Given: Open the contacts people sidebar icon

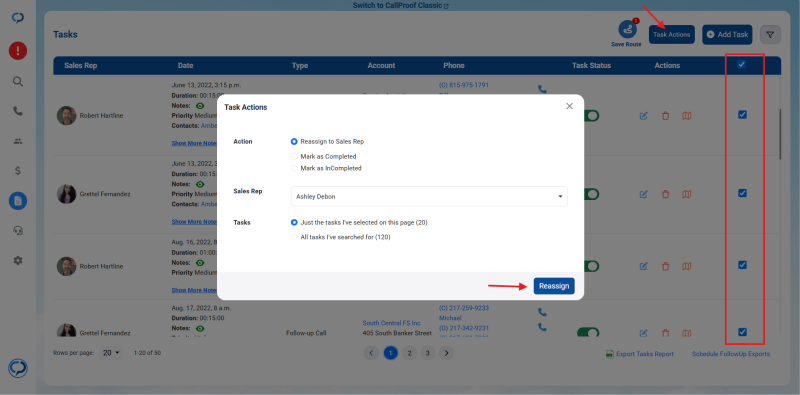Looking at the screenshot, I should [18, 141].
